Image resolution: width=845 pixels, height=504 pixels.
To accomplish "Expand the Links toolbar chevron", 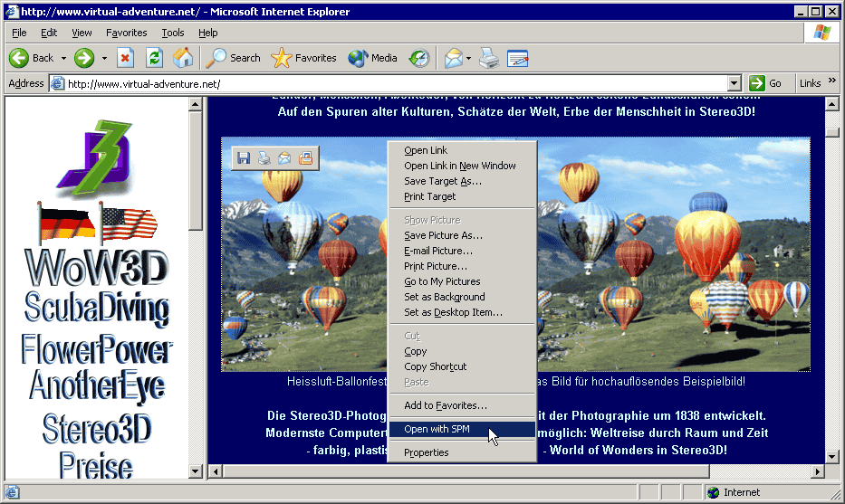I will (x=832, y=81).
